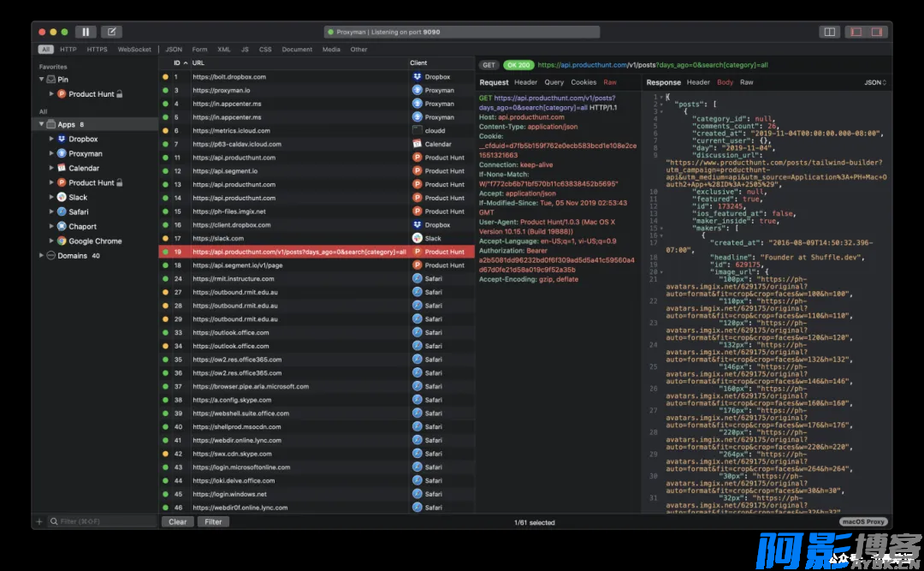
Task: Click the Pin folder icon in Favorites
Action: click(x=51, y=79)
